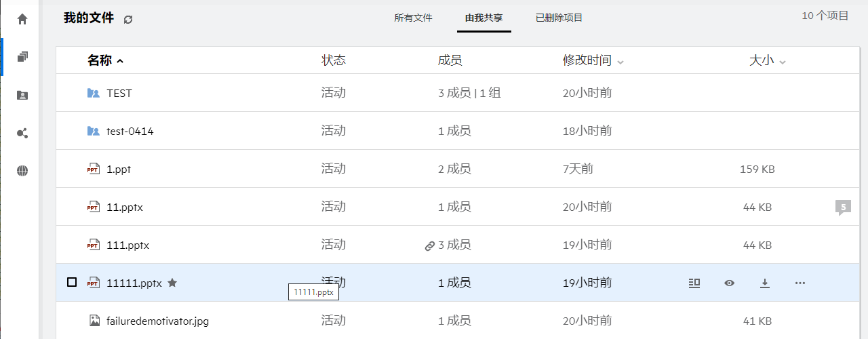Sort by 修改时间 column arrow
The image size is (868, 339).
[x=620, y=62]
